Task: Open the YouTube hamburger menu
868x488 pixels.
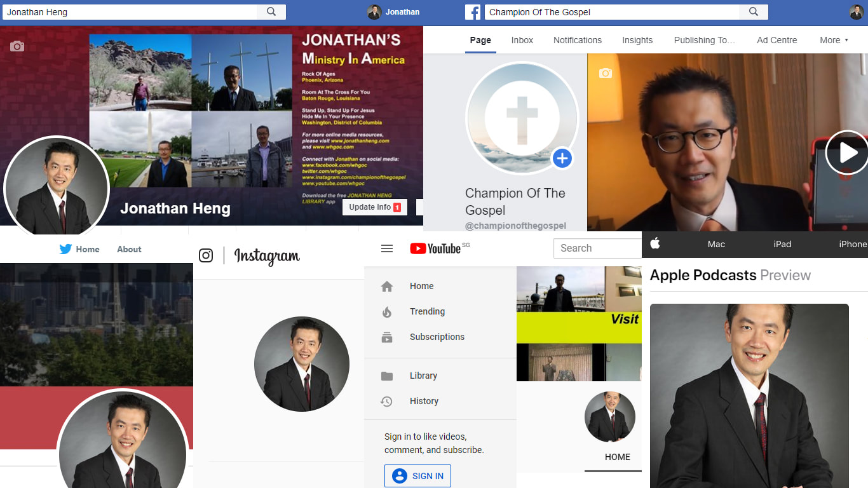Action: [387, 248]
